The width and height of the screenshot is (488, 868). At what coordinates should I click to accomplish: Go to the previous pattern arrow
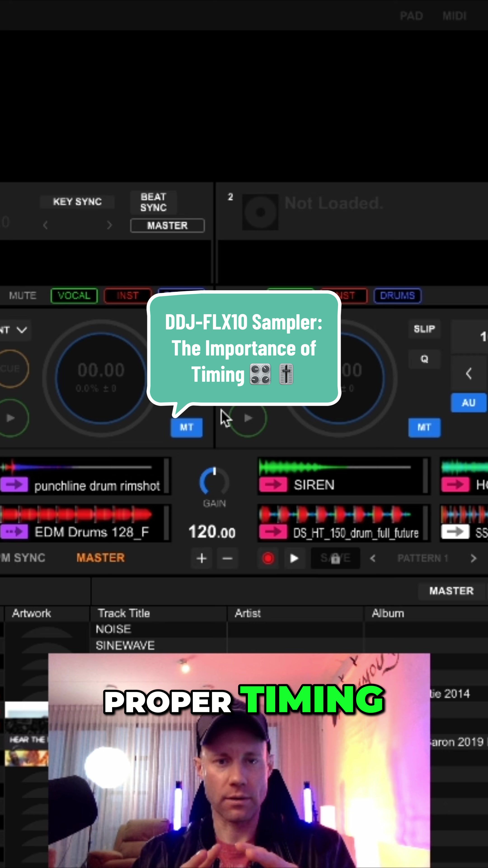point(373,558)
